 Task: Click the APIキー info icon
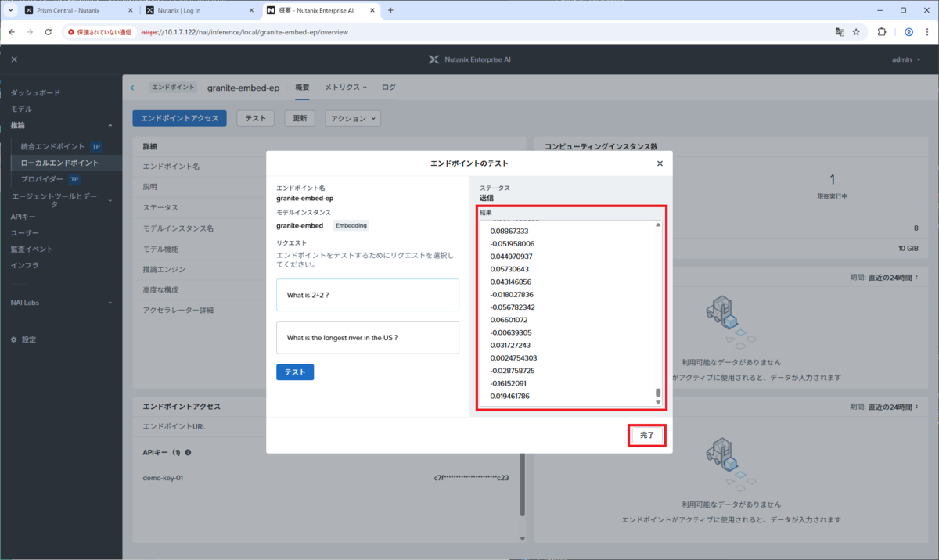188,453
